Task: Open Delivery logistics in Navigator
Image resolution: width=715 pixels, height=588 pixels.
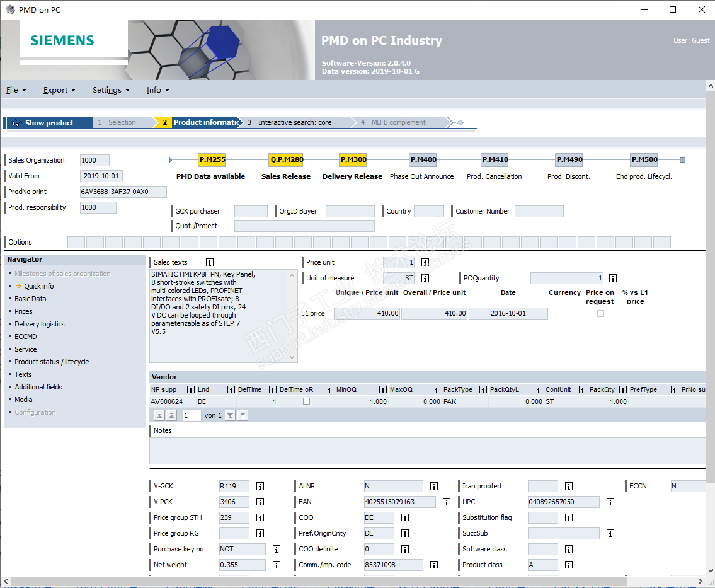Action: 40,324
